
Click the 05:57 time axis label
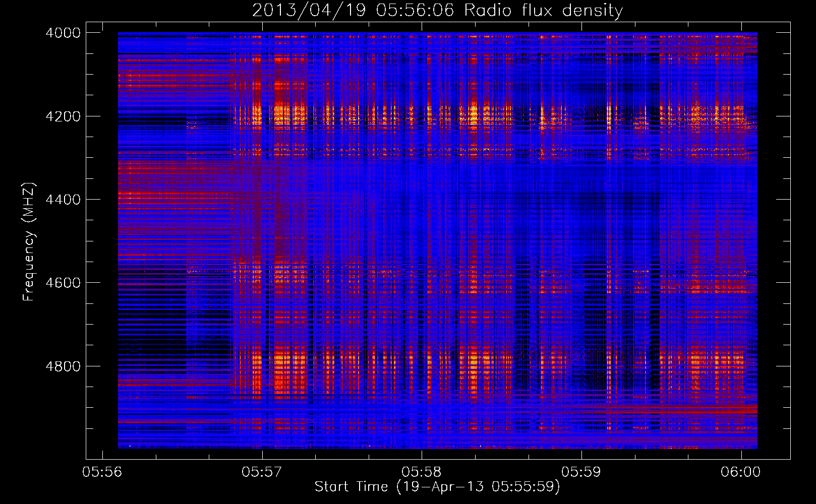pos(262,472)
